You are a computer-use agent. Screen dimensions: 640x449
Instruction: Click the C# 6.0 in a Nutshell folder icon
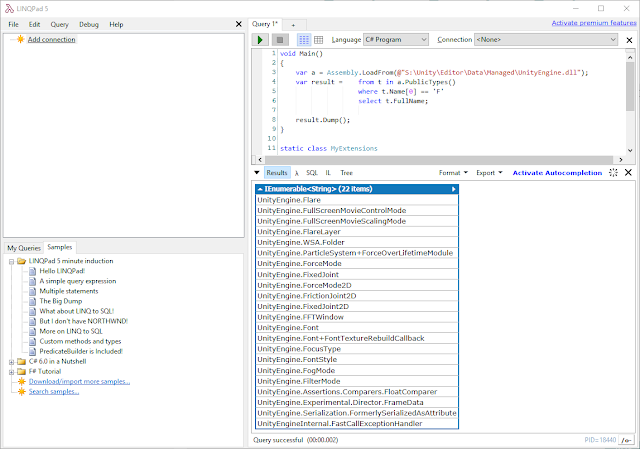22,362
